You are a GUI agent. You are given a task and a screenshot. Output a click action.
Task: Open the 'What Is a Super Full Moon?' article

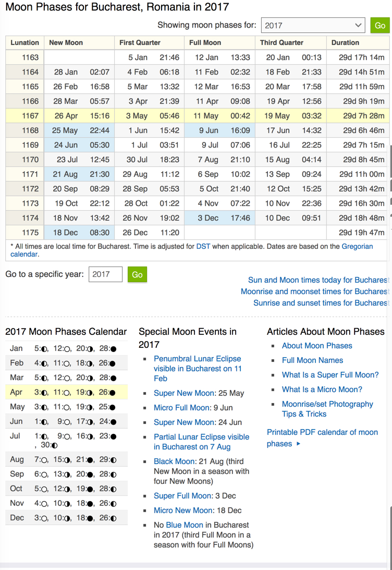[330, 375]
